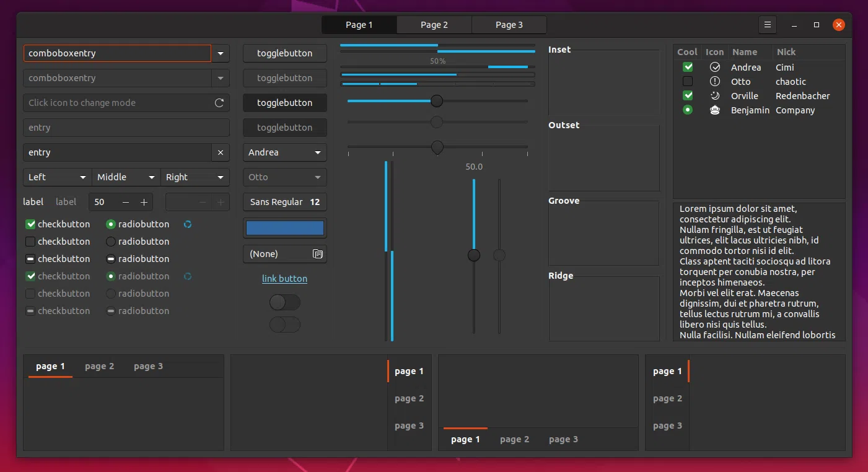The image size is (868, 472).
Task: Click the moon icon in Orville's row
Action: (x=715, y=95)
